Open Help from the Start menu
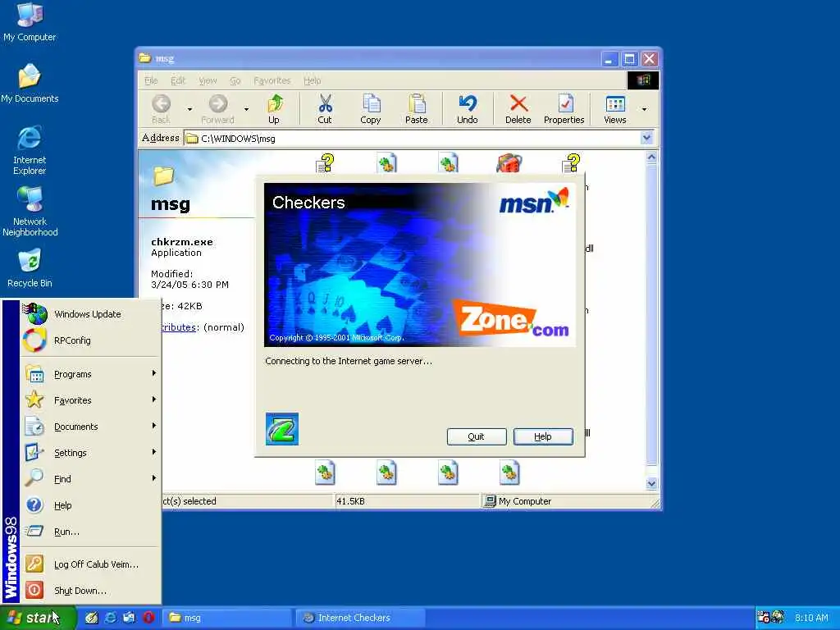 tap(91, 505)
